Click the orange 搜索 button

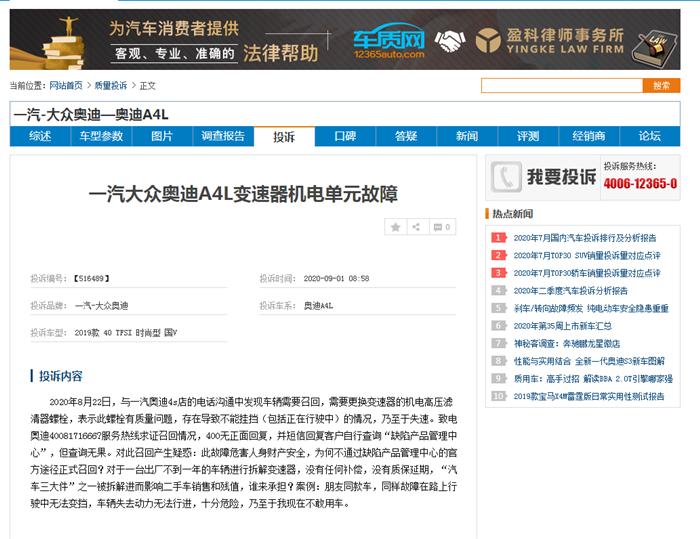pos(661,86)
